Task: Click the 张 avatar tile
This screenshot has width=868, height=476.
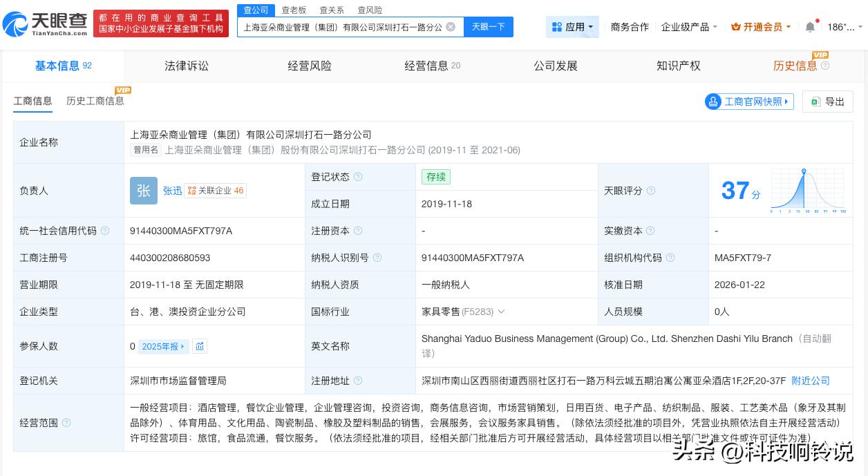Action: point(144,191)
